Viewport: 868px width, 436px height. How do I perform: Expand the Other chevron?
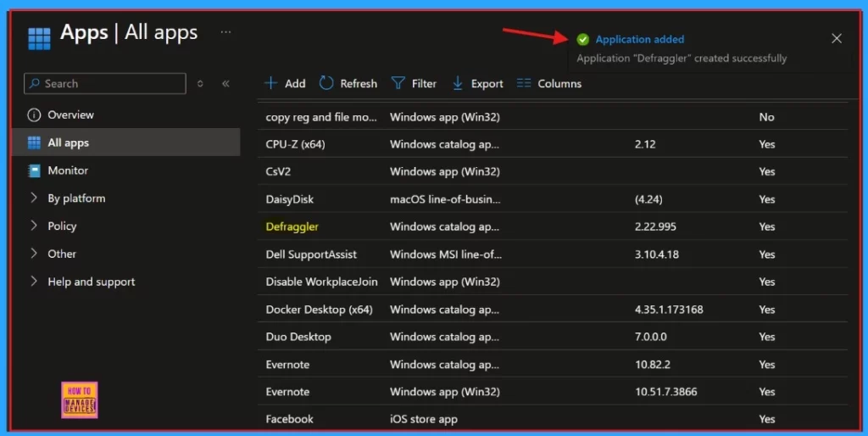(34, 253)
